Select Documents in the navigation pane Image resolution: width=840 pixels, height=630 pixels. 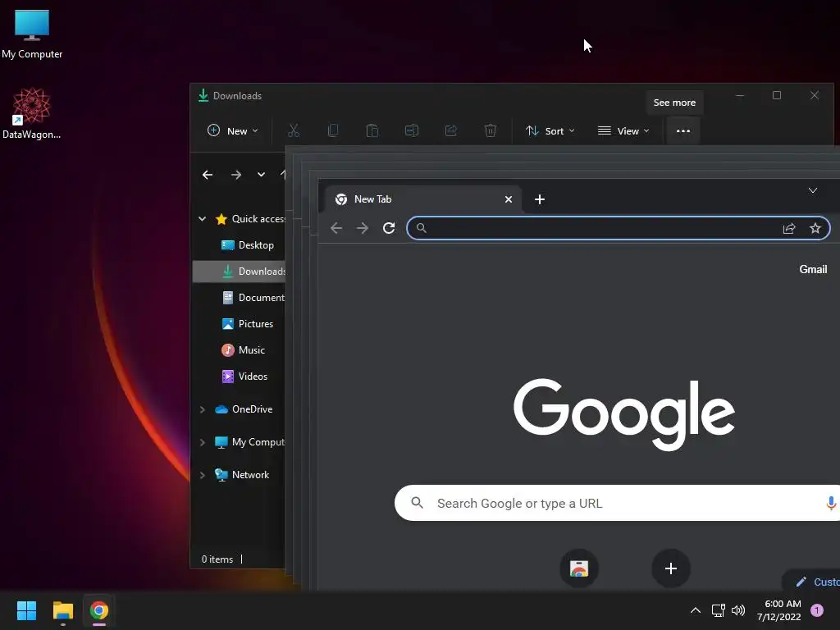(253, 297)
